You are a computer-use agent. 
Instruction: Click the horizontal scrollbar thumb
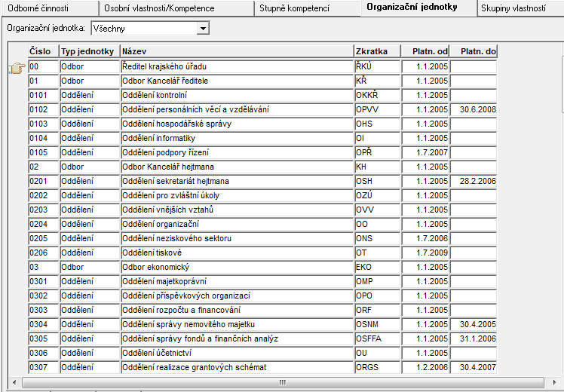(x=283, y=382)
